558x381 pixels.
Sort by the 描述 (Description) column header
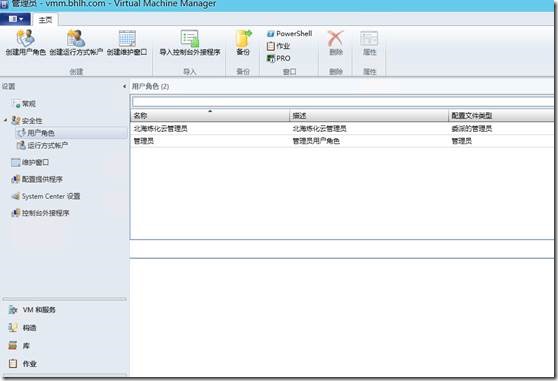pyautogui.click(x=369, y=116)
